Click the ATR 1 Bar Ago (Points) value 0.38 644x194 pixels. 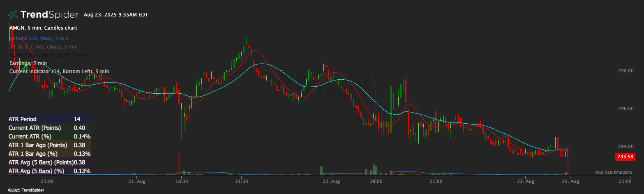pos(79,145)
